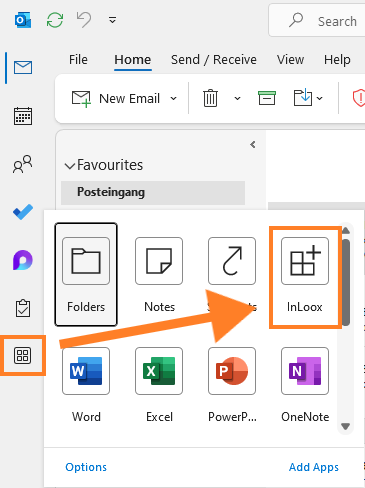Expand the Delete options dropdown arrow
The height and width of the screenshot is (488, 365).
[237, 99]
